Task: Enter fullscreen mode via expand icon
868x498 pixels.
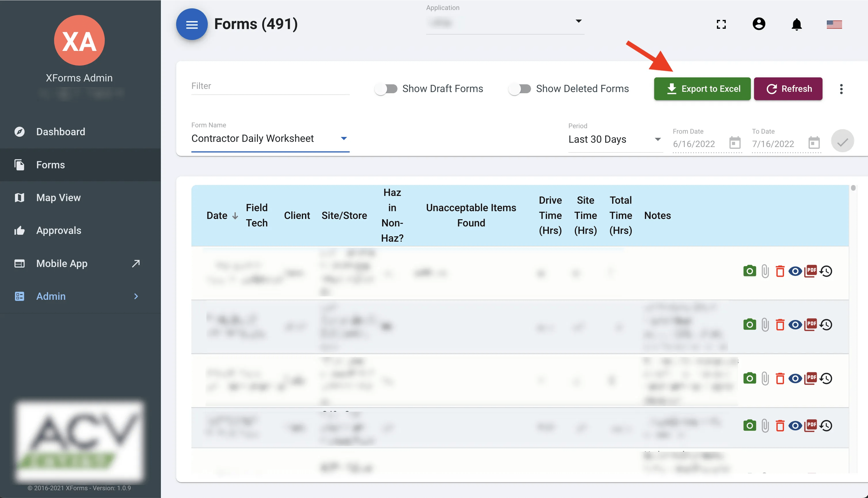Action: 721,24
